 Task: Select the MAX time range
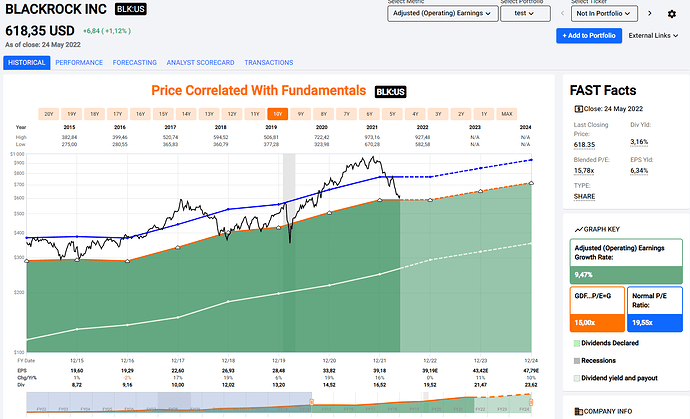coord(507,114)
